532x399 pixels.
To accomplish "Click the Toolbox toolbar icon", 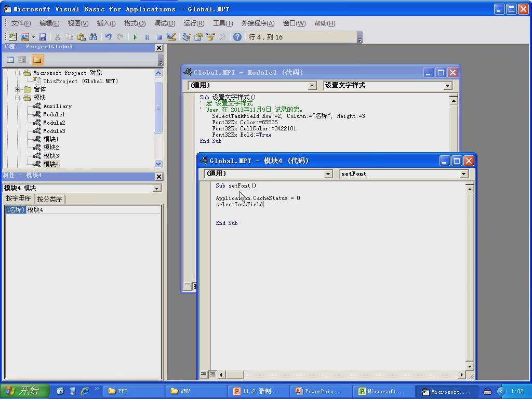I will tap(222, 37).
